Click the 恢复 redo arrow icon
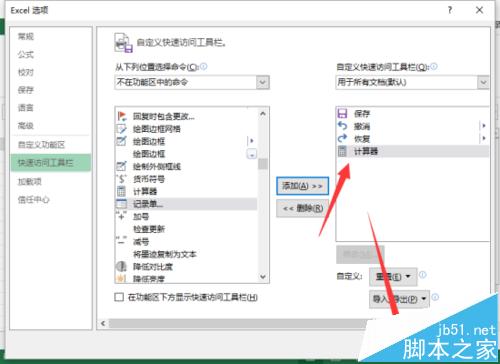Image resolution: width=500 pixels, height=364 pixels. coord(342,138)
